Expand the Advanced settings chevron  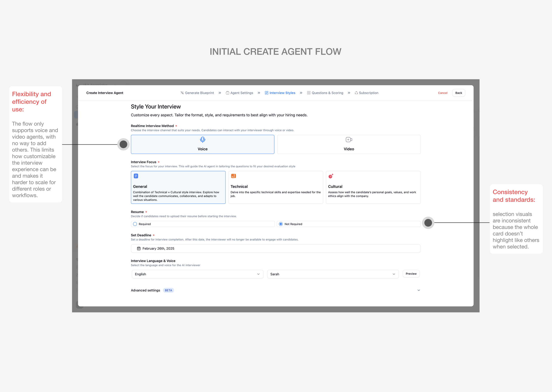pos(419,290)
